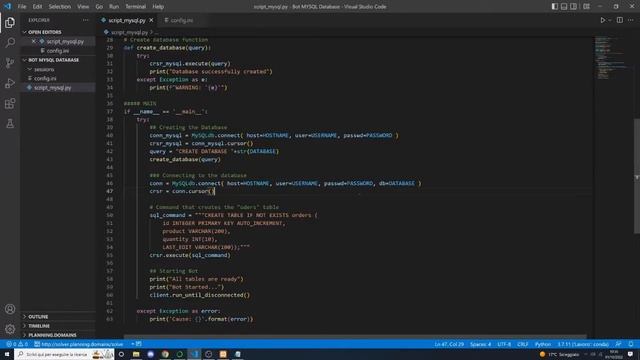The width and height of the screenshot is (640, 360).
Task: Close script_mysql.py in Open Editors list
Action: click(x=34, y=41)
